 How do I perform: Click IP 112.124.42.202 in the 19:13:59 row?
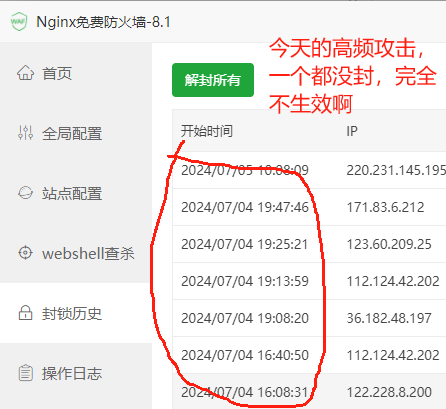pos(393,281)
